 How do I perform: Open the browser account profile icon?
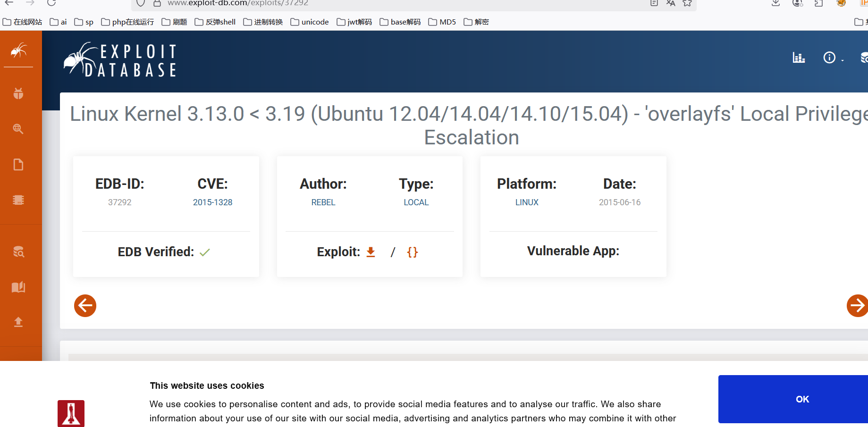click(798, 3)
